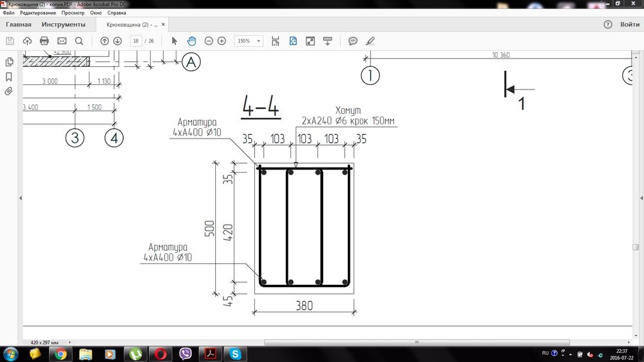Click the page number field showing 18
The height and width of the screenshot is (362, 644).
tap(136, 41)
